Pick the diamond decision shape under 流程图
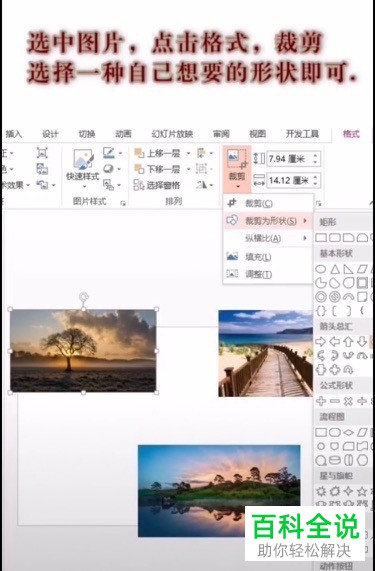The height and width of the screenshot is (571, 375). click(x=348, y=433)
